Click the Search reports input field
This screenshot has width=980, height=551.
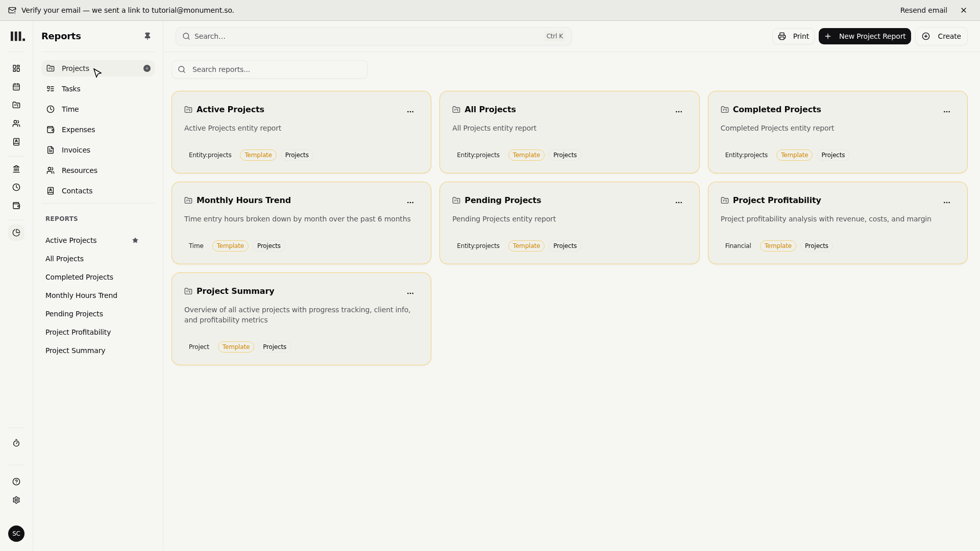pos(269,69)
